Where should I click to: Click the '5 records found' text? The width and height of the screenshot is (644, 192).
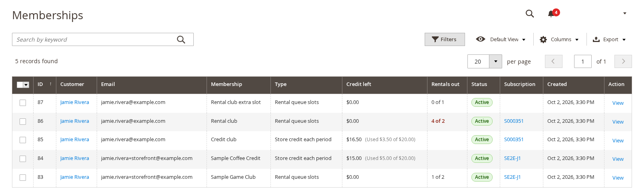pos(36,61)
